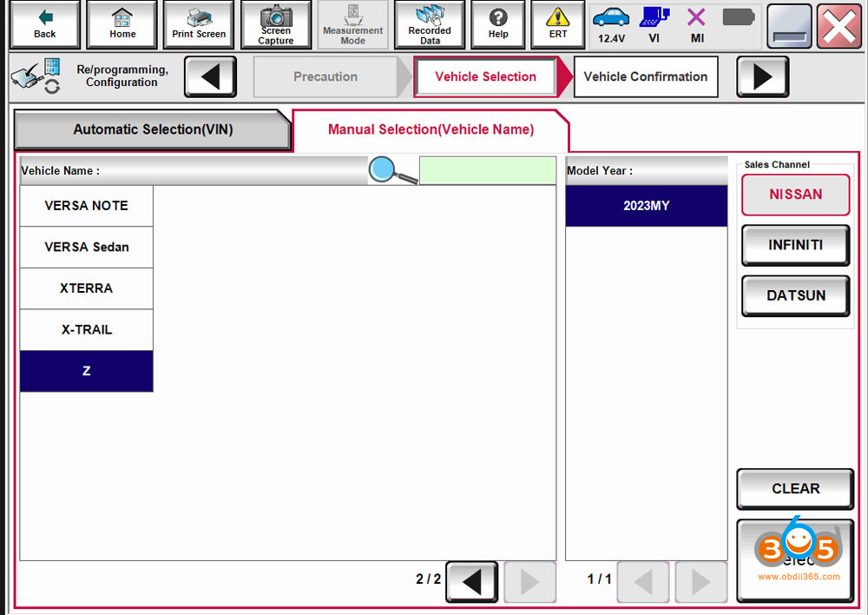
Task: Click the vehicle name search field
Action: click(x=488, y=170)
